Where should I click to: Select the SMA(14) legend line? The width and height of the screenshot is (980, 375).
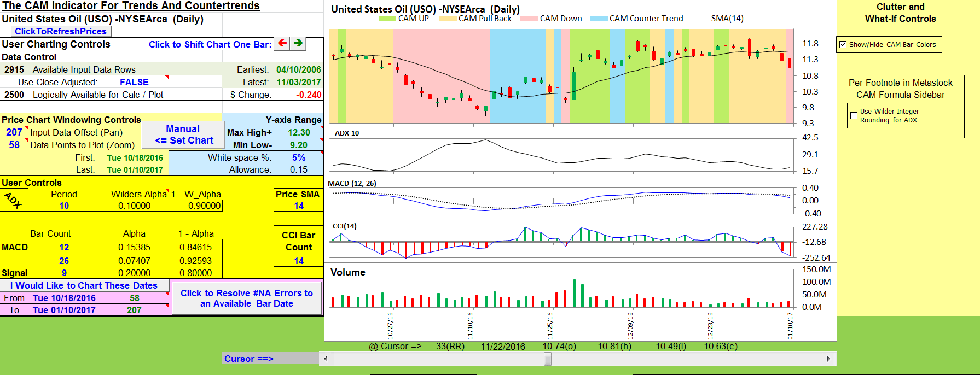[700, 19]
